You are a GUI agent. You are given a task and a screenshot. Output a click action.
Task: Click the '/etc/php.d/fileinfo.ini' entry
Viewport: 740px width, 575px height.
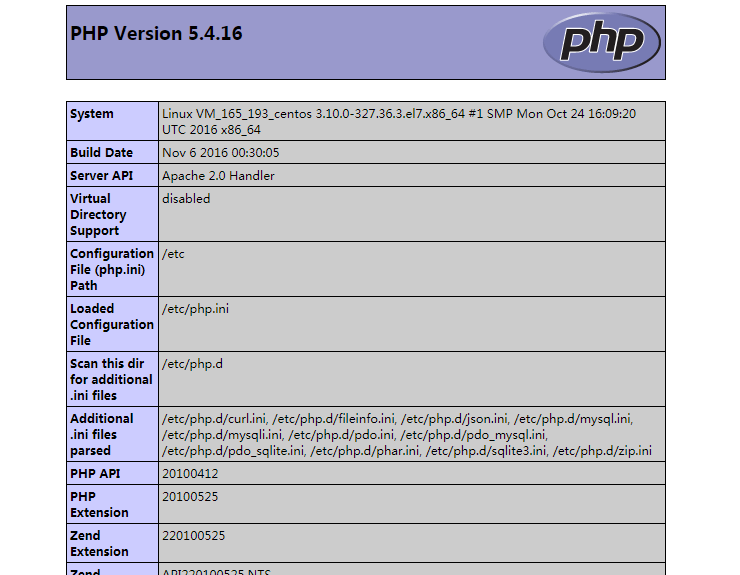(x=333, y=419)
